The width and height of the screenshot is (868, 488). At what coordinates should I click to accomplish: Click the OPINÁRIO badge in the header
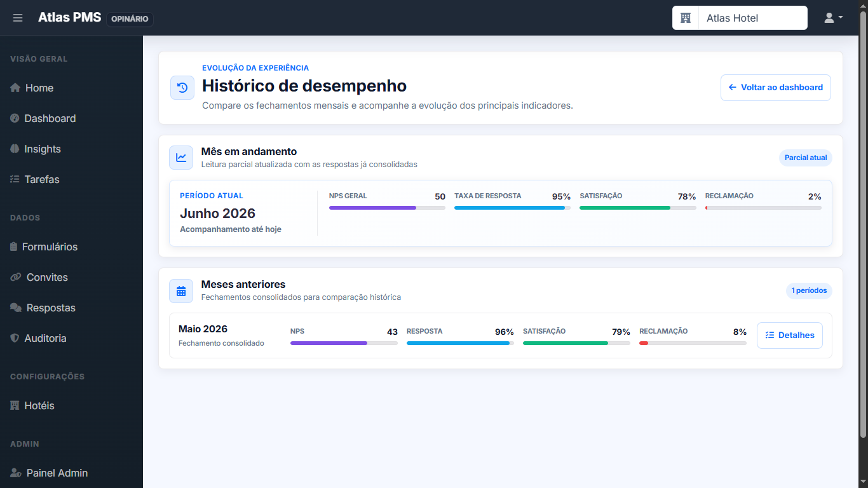[x=130, y=19]
